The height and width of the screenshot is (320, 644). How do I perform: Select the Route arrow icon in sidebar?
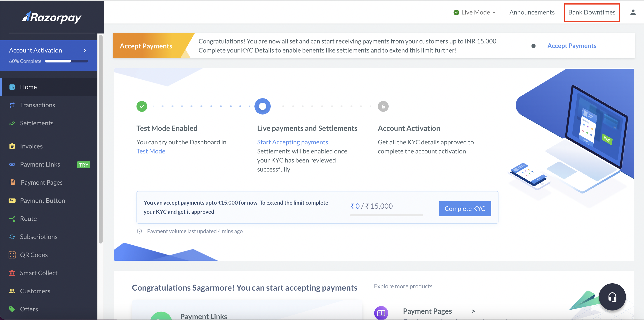pyautogui.click(x=12, y=219)
